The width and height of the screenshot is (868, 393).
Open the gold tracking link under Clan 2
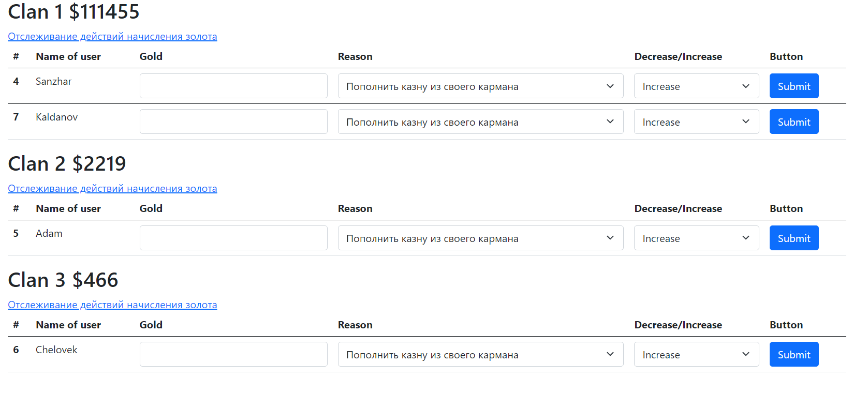112,188
